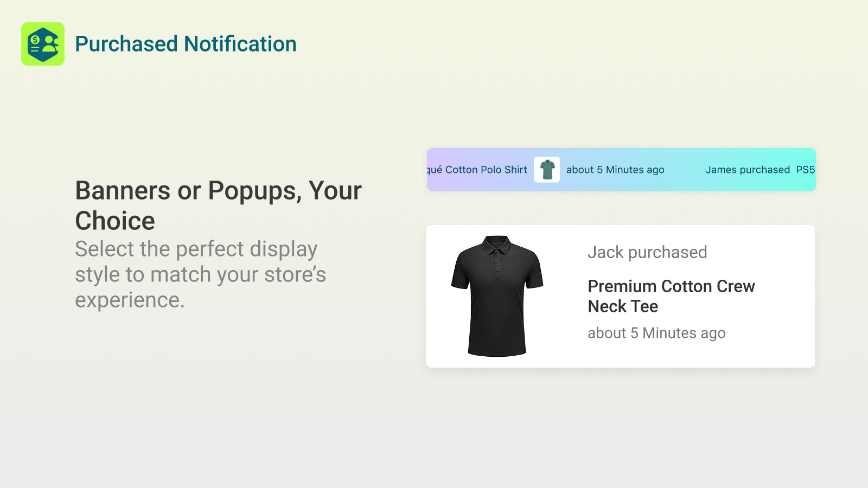Click 'PS5' product text in banner

tap(806, 170)
